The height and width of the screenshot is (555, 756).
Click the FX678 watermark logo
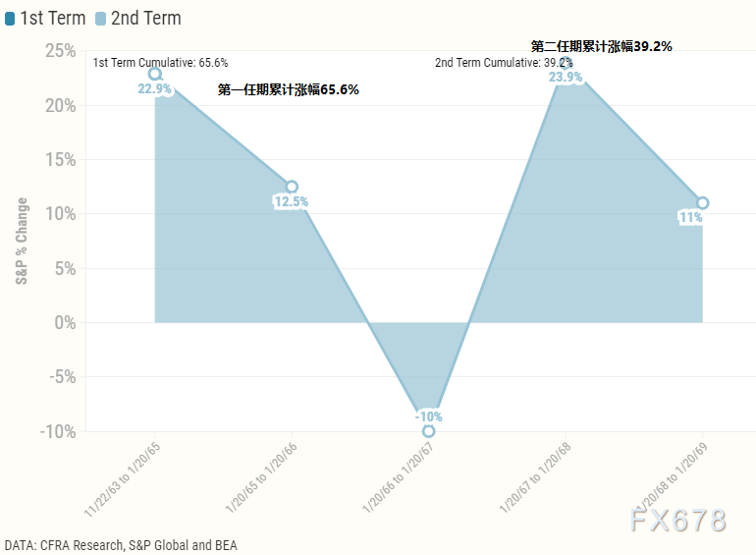pos(677,520)
